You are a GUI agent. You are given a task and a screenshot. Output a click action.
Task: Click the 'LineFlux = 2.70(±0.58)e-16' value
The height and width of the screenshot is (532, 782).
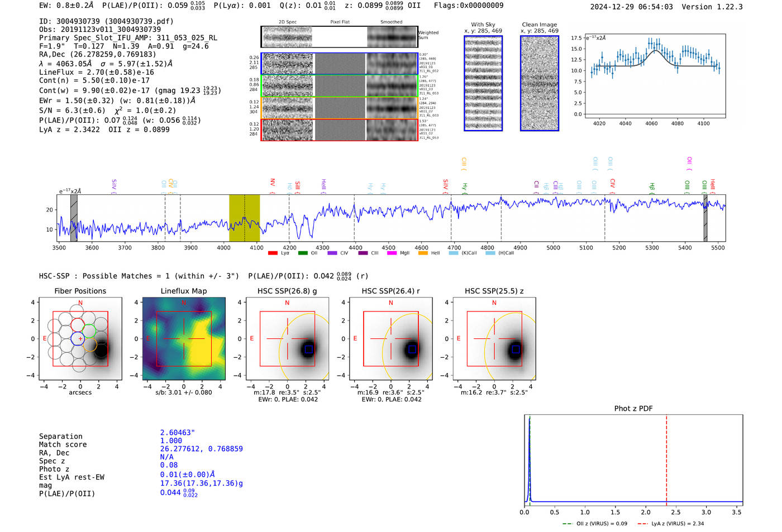point(97,73)
